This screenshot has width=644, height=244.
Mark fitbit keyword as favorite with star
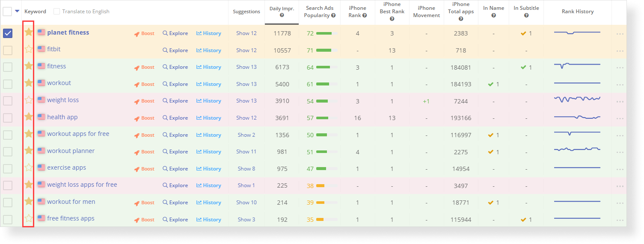coord(29,49)
